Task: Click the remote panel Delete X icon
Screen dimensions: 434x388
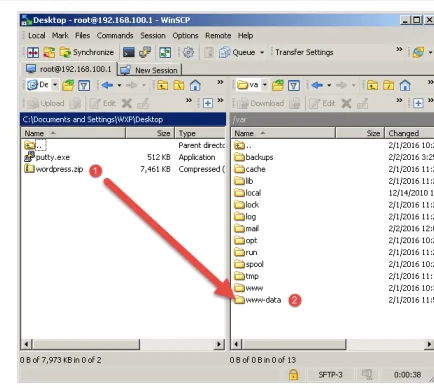Action: (x=346, y=103)
